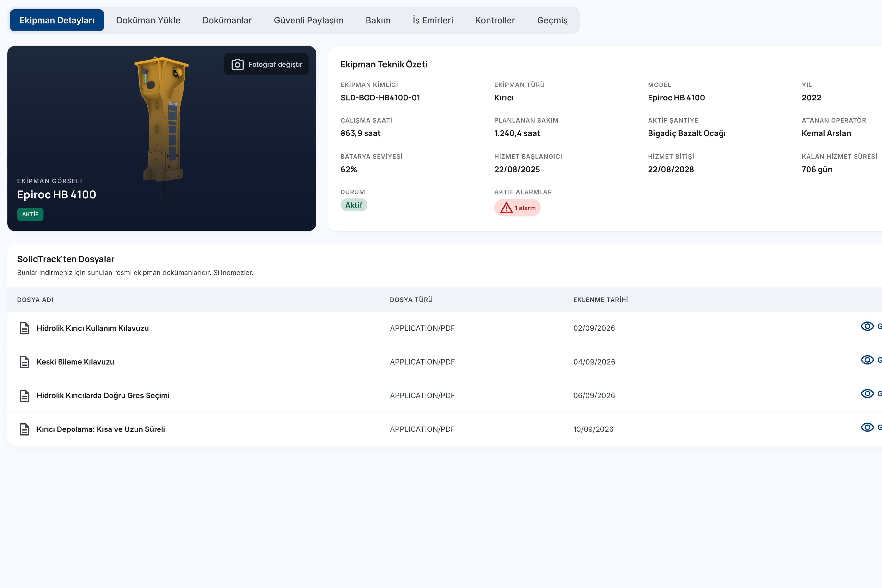
Task: Click the camera icon on the photo
Action: [x=237, y=64]
